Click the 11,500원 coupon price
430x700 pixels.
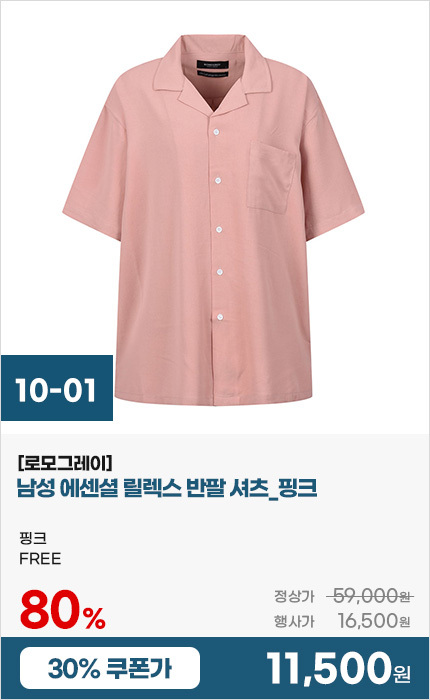[338, 669]
